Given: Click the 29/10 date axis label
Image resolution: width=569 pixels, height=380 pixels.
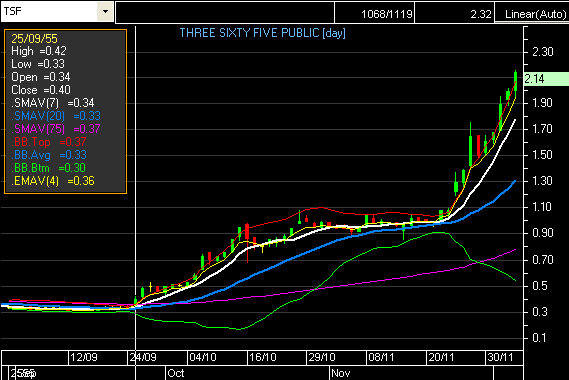Looking at the screenshot, I should pyautogui.click(x=322, y=357).
